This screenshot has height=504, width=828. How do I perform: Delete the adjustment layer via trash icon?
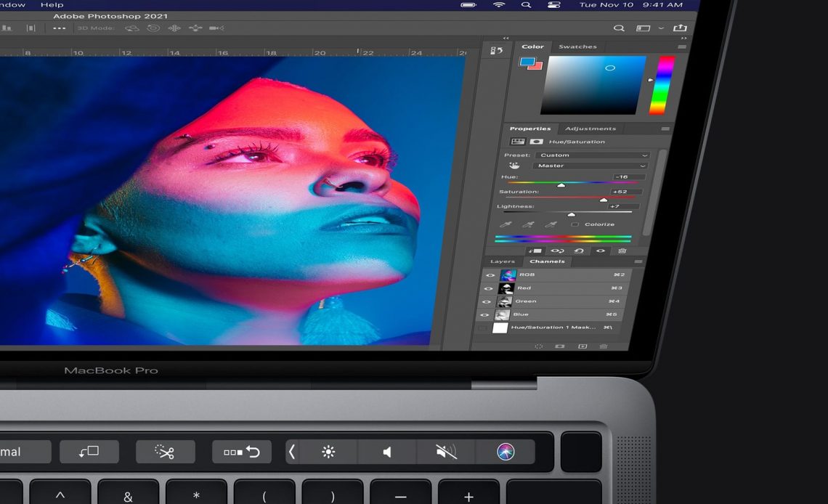click(x=622, y=251)
